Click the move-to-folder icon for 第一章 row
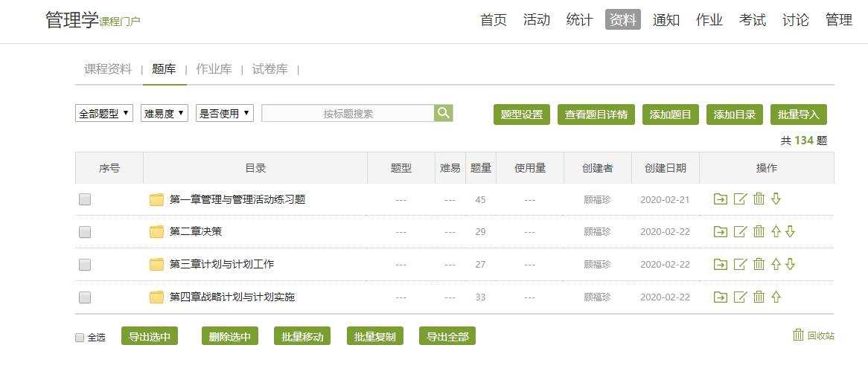The width and height of the screenshot is (868, 377). (720, 199)
